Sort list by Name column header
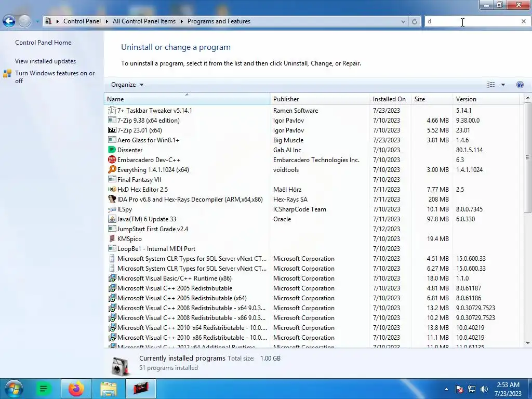The width and height of the screenshot is (532, 399). coord(187,99)
